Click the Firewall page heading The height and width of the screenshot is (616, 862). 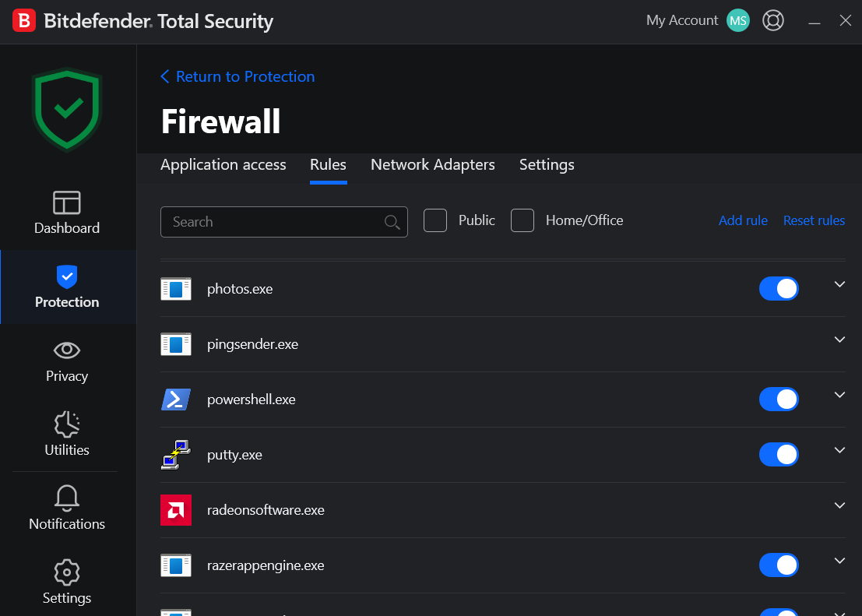[x=221, y=121]
